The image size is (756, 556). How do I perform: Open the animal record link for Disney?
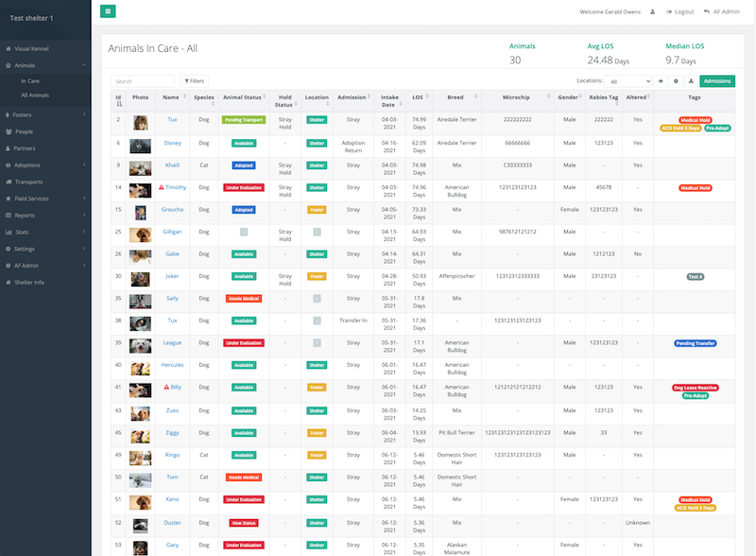click(172, 143)
